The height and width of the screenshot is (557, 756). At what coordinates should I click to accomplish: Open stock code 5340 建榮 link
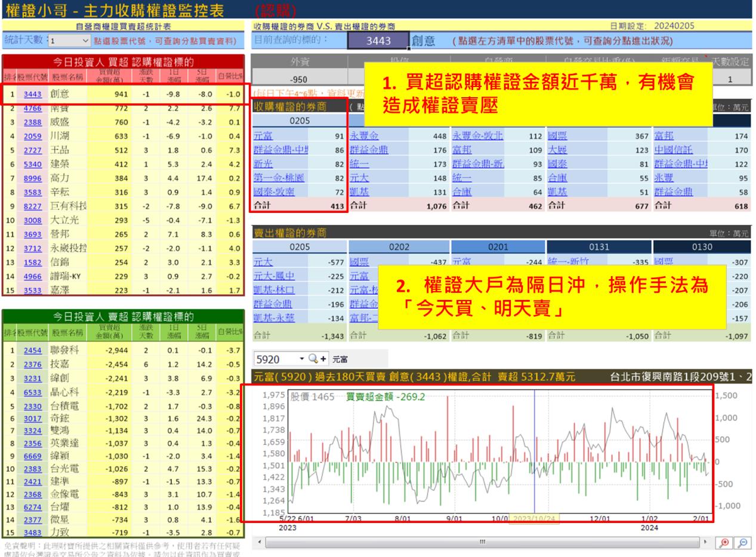(x=32, y=164)
